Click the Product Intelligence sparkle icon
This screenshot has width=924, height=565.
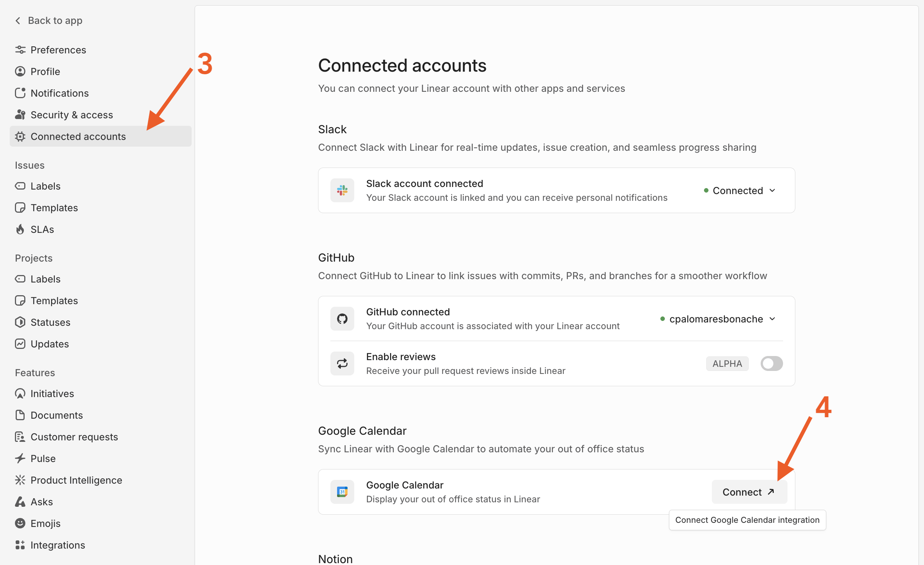(x=20, y=480)
